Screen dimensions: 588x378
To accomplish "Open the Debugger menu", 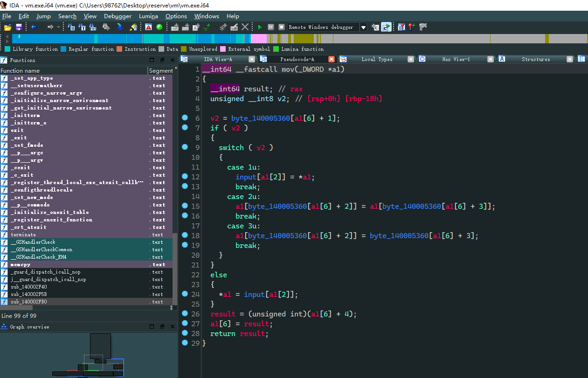I will (118, 16).
